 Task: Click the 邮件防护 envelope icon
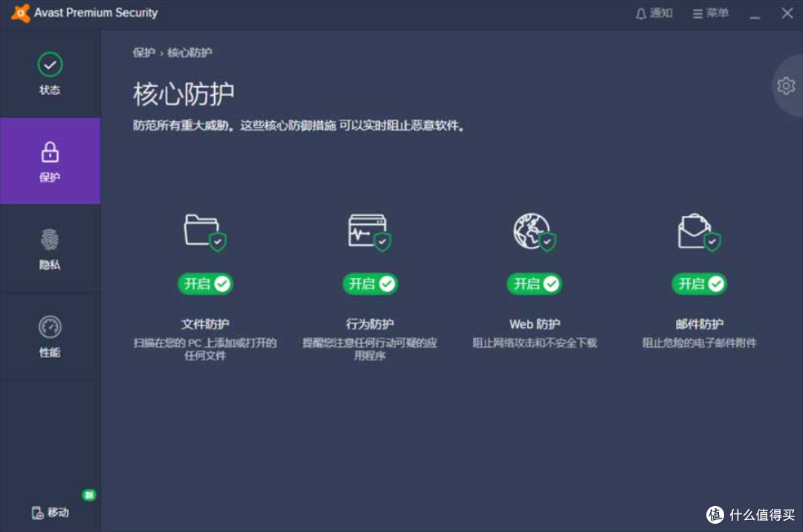[700, 233]
